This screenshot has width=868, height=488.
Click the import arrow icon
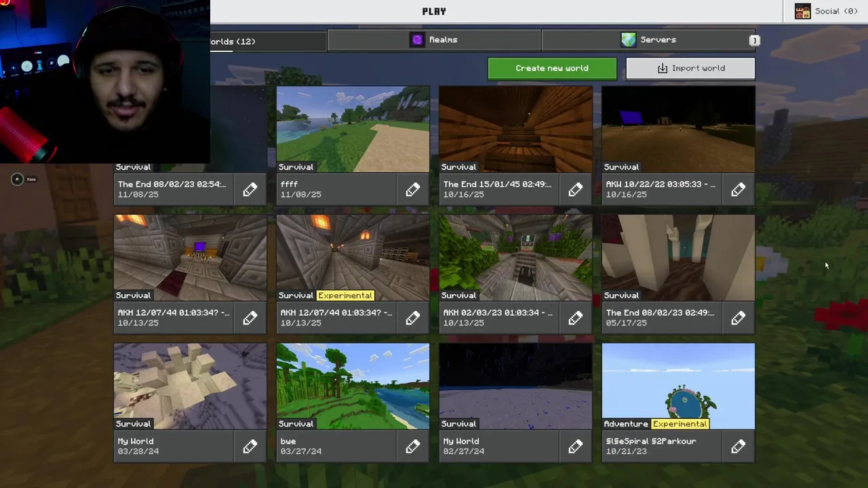(x=663, y=68)
